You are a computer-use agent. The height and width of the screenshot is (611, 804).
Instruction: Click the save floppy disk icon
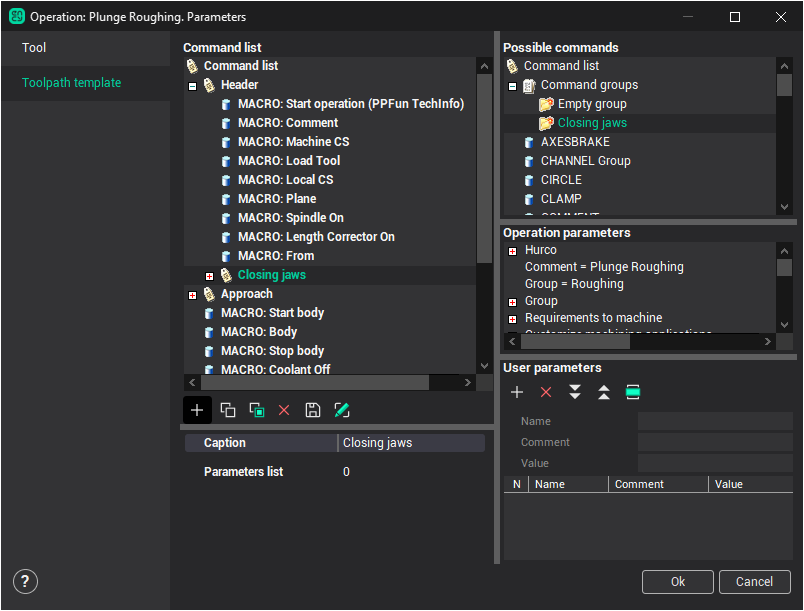point(313,410)
